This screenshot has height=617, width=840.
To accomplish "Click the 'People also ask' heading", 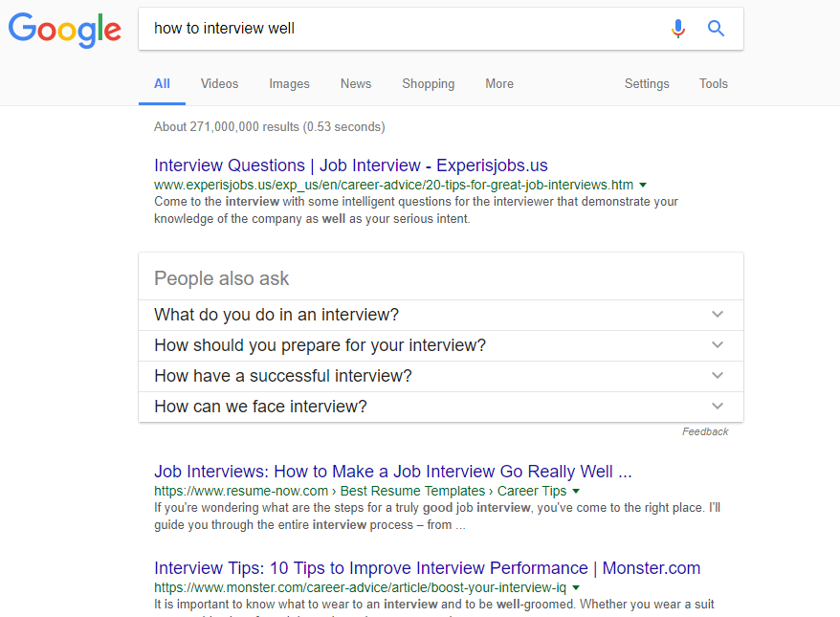I will (221, 278).
